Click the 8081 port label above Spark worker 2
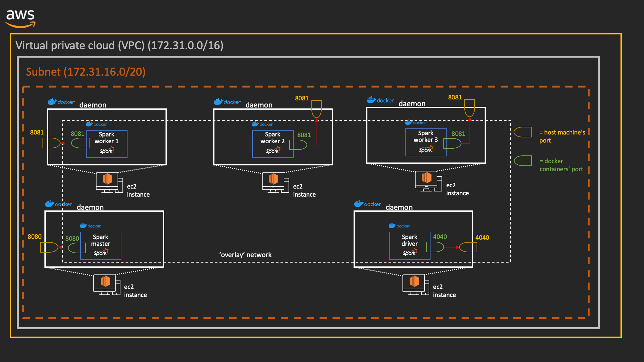The height and width of the screenshot is (362, 644). pos(301,98)
